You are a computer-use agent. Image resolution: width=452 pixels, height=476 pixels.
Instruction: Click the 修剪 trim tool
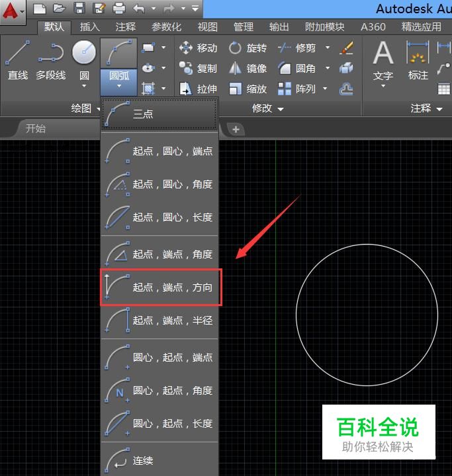tap(297, 48)
